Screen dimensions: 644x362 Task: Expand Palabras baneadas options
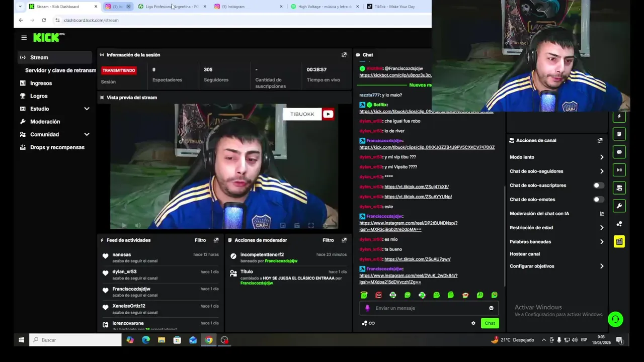pos(602,242)
